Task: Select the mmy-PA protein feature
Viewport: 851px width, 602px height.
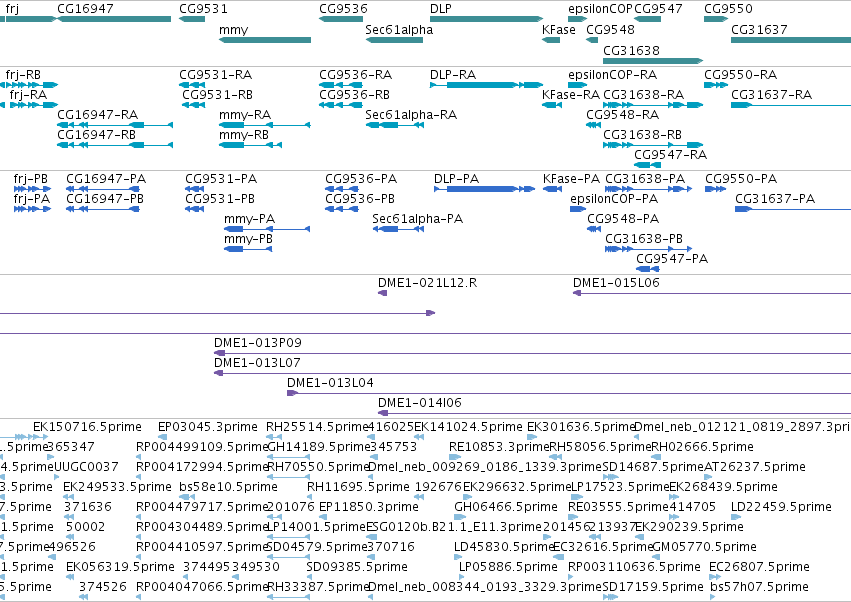Action: pyautogui.click(x=267, y=229)
